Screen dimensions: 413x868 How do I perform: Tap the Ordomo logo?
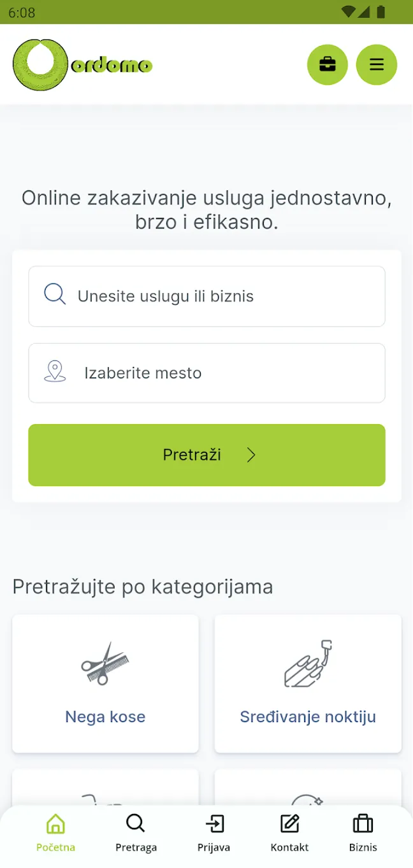(83, 64)
